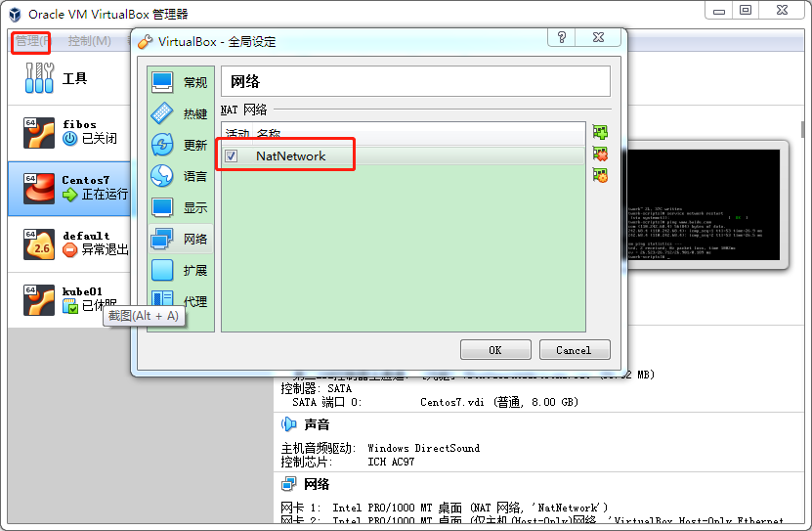Click the Cancel button in global settings
The height and width of the screenshot is (531, 812).
pyautogui.click(x=575, y=350)
